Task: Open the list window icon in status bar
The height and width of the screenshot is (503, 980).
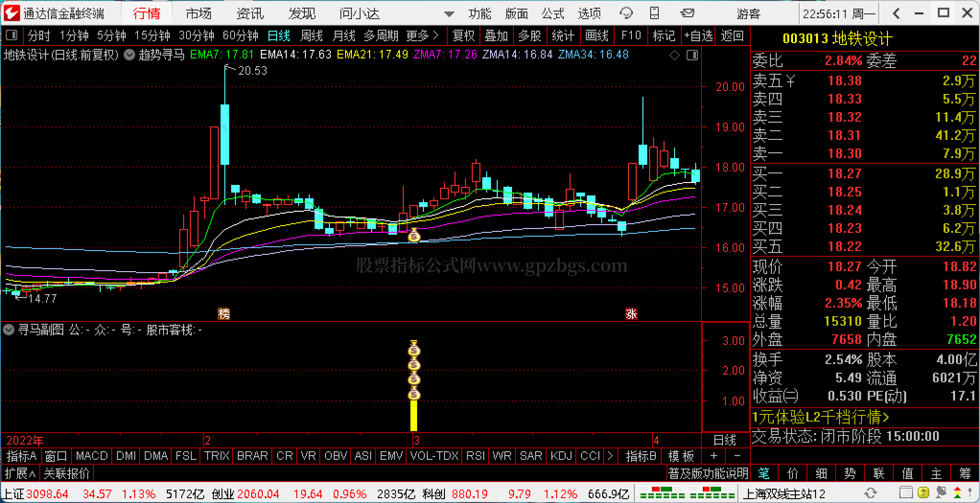Action: (x=906, y=493)
